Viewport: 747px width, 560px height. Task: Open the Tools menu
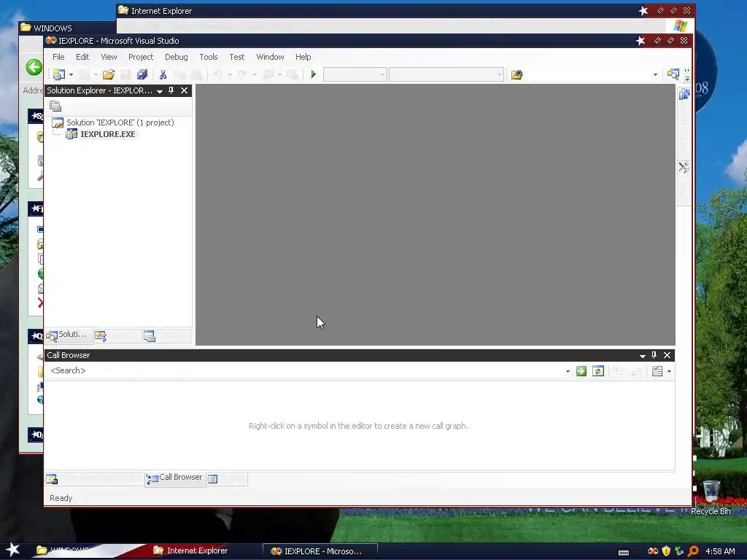pos(208,57)
